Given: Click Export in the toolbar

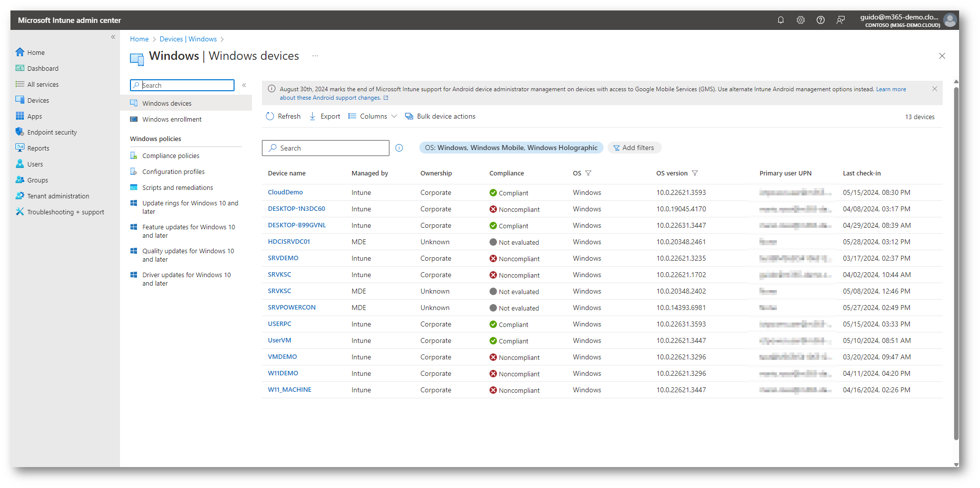Looking at the screenshot, I should [x=325, y=116].
